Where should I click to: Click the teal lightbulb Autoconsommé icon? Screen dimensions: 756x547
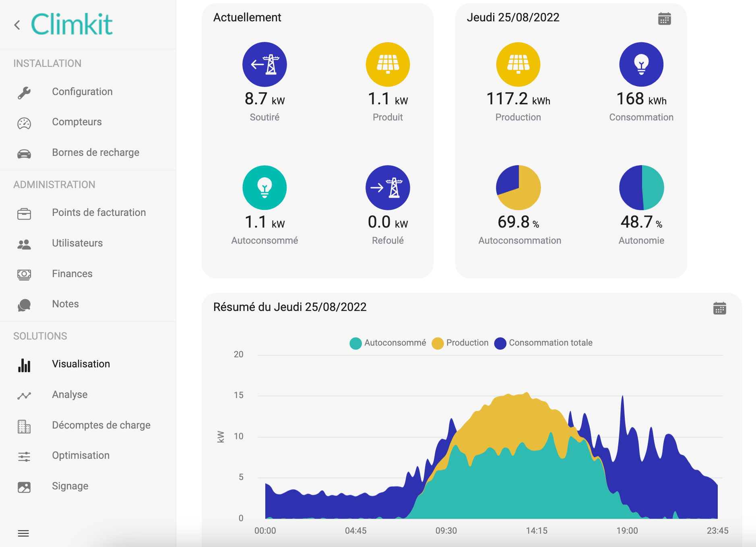(264, 188)
